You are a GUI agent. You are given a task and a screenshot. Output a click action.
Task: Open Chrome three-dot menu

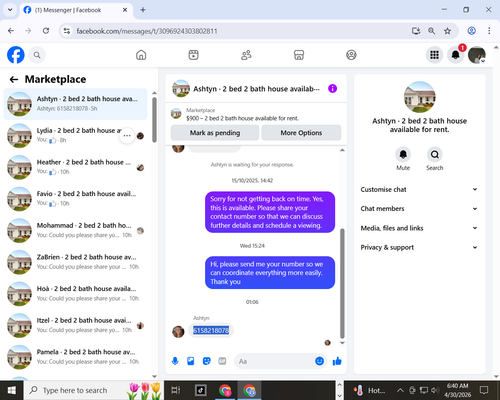[x=489, y=31]
